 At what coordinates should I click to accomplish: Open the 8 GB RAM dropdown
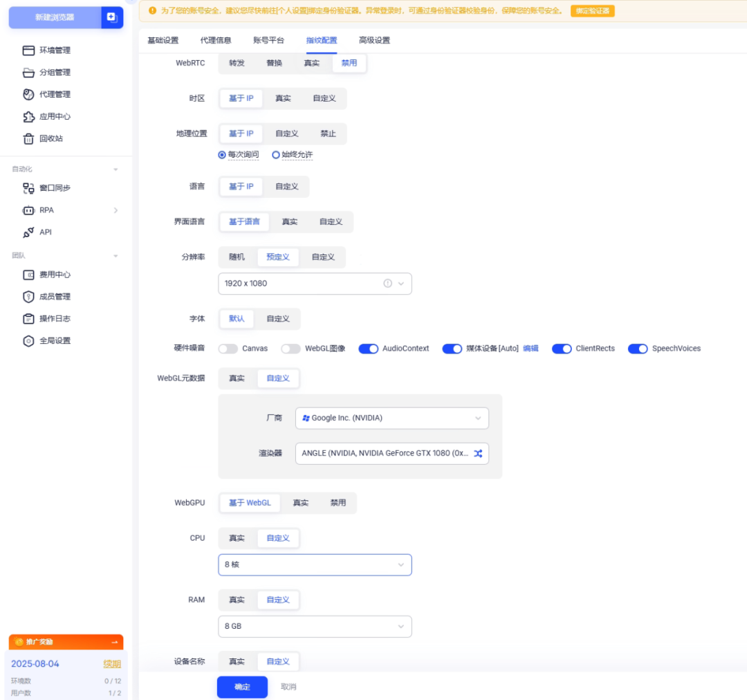[315, 627]
